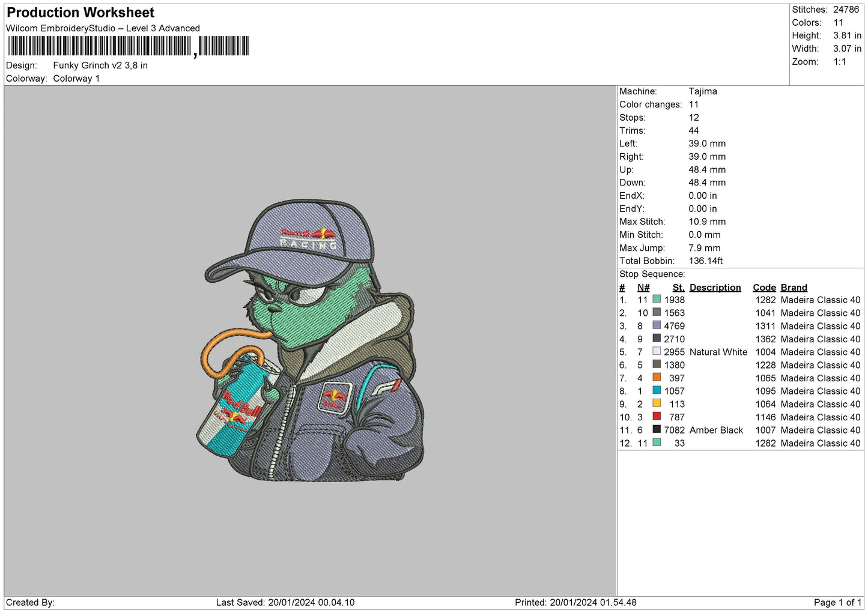Screen dimensions: 868x613
Task: Click the cyan swatch for code 1095
Action: coord(657,391)
